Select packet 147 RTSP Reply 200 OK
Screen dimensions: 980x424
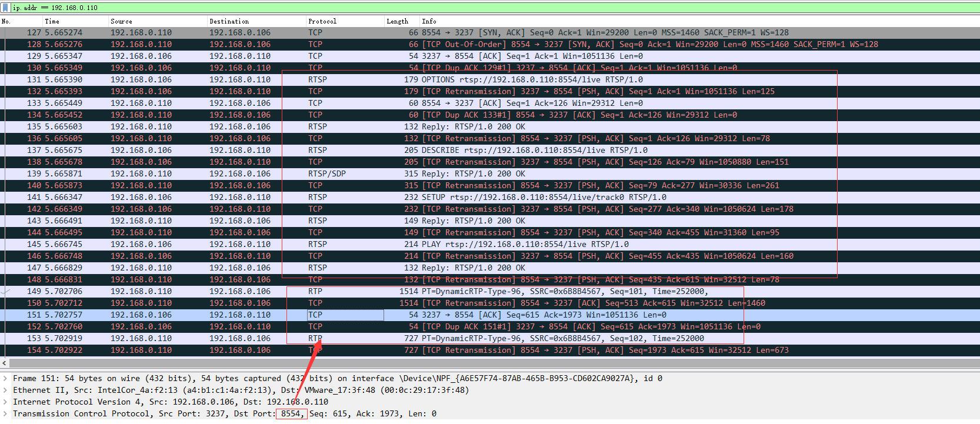pyautogui.click(x=490, y=268)
